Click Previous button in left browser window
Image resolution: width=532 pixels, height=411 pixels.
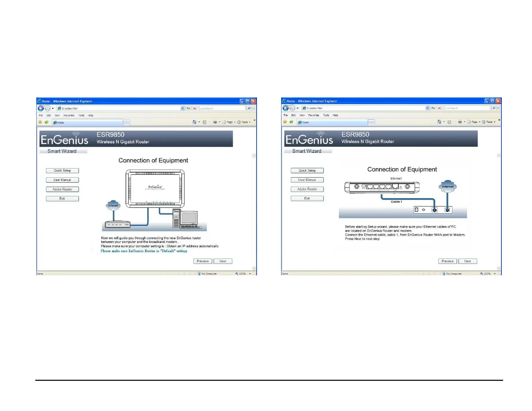[203, 261]
